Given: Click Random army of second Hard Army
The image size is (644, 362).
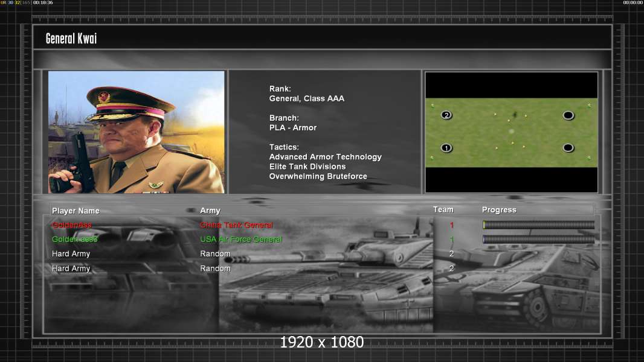Looking at the screenshot, I should 215,268.
